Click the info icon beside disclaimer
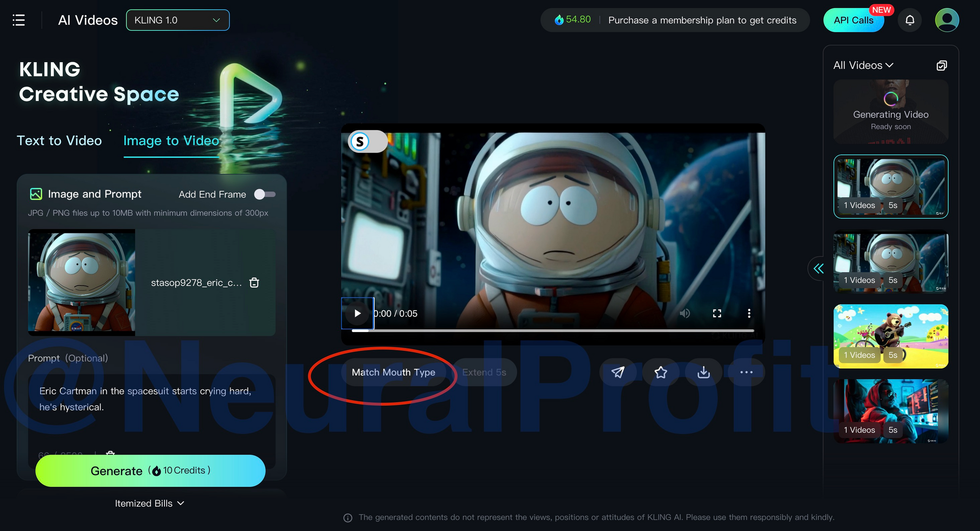980x531 pixels. point(348,518)
